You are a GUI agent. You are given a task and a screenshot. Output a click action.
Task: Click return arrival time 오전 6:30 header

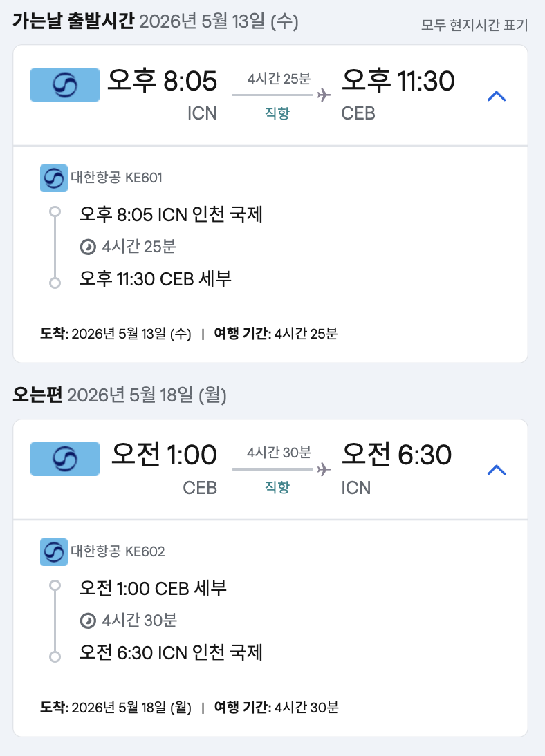[x=397, y=455]
